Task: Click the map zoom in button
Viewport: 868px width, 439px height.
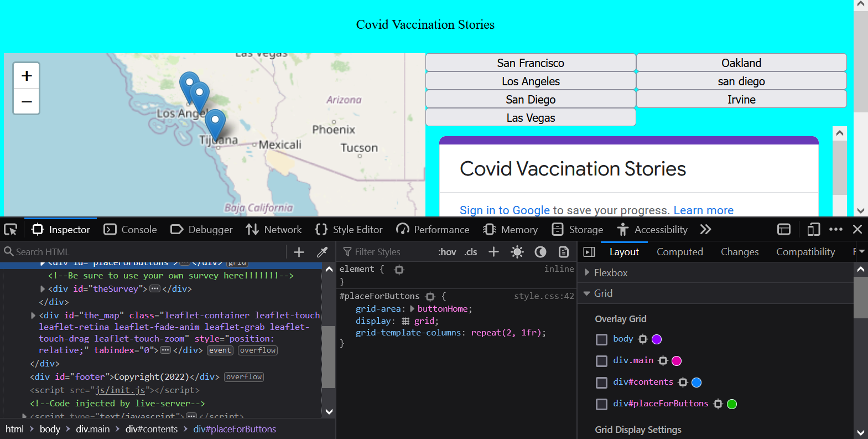Action: pos(27,76)
